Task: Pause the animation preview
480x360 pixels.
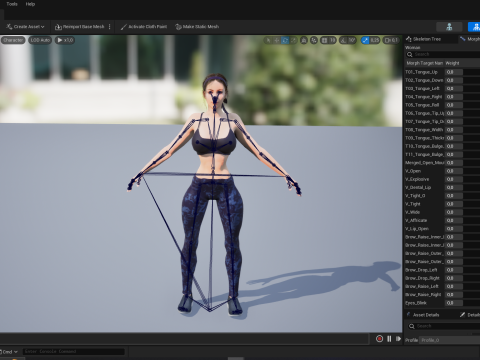Action: [x=389, y=339]
